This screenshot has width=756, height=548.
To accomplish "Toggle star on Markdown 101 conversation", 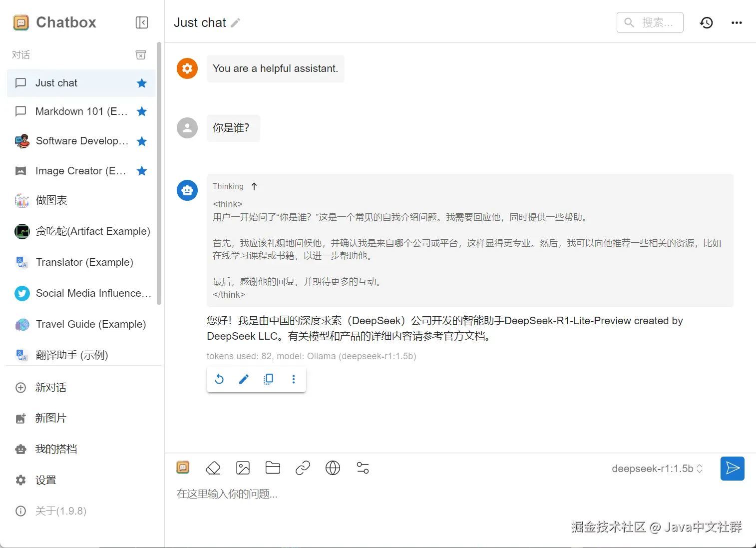I will click(142, 111).
